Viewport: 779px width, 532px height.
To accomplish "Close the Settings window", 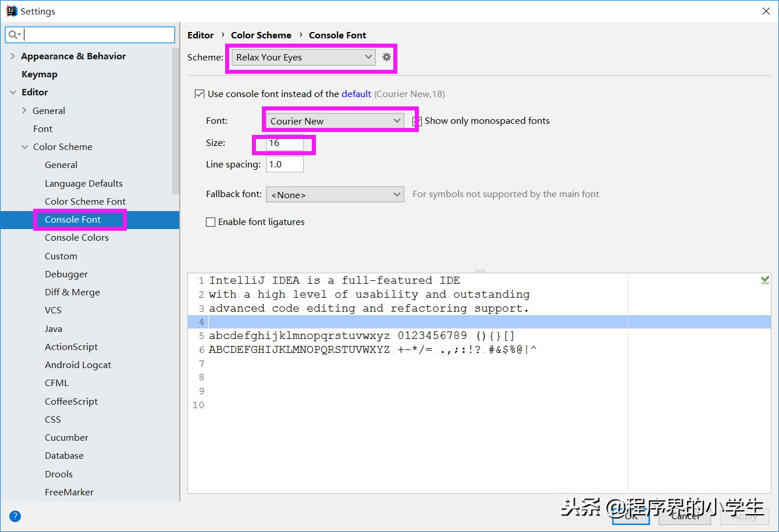I will click(x=766, y=11).
